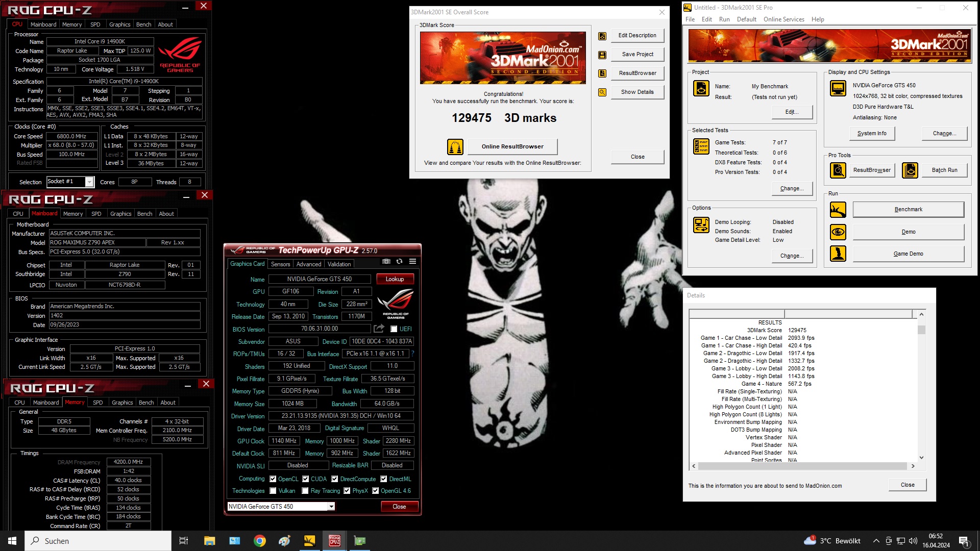Image resolution: width=980 pixels, height=551 pixels.
Task: Click the Batch Run button
Action: coord(944,170)
